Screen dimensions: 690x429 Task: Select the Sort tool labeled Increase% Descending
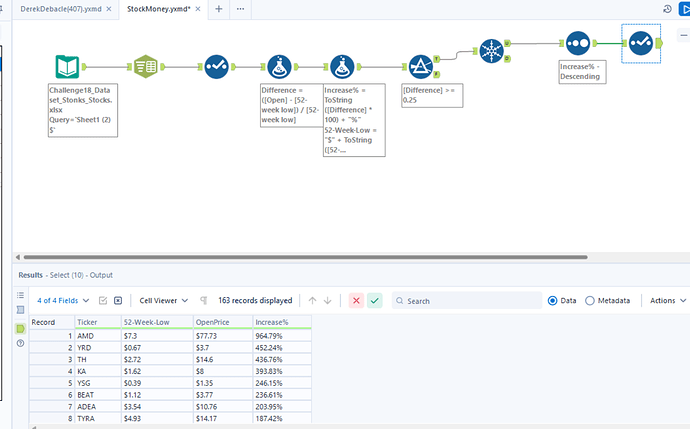(578, 43)
